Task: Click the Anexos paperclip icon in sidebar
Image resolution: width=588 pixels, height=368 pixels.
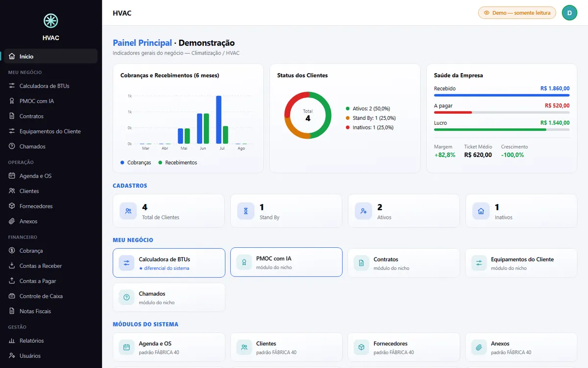Action: pos(12,221)
